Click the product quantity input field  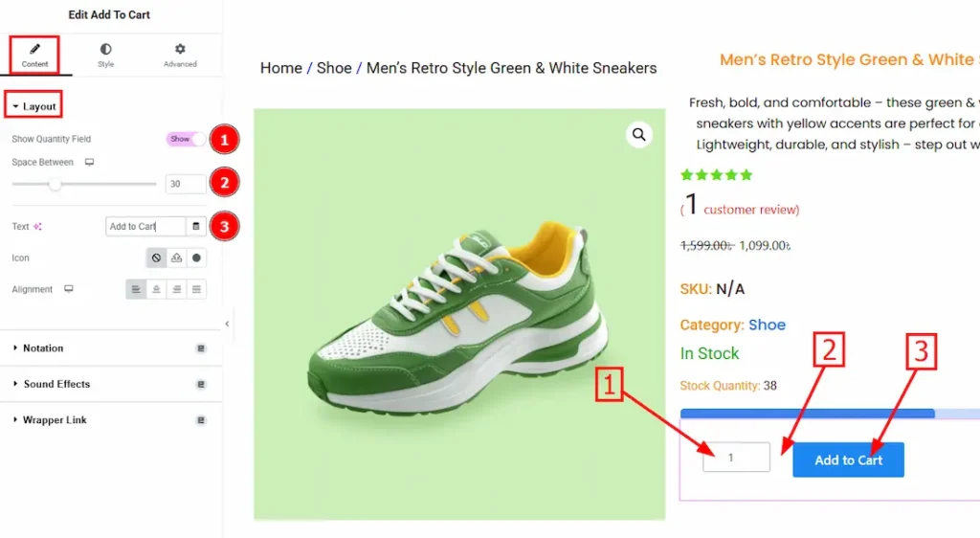(x=735, y=458)
